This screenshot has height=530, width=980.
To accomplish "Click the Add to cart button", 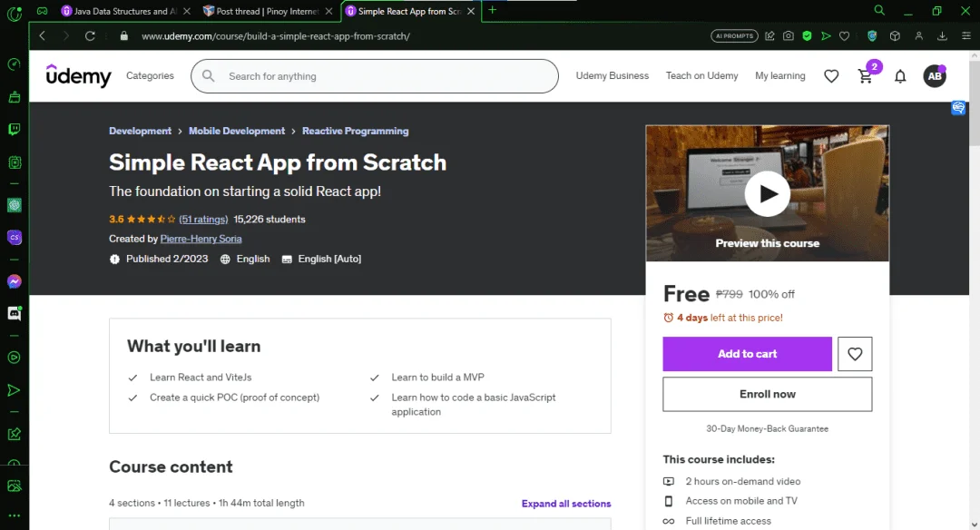I will 748,354.
